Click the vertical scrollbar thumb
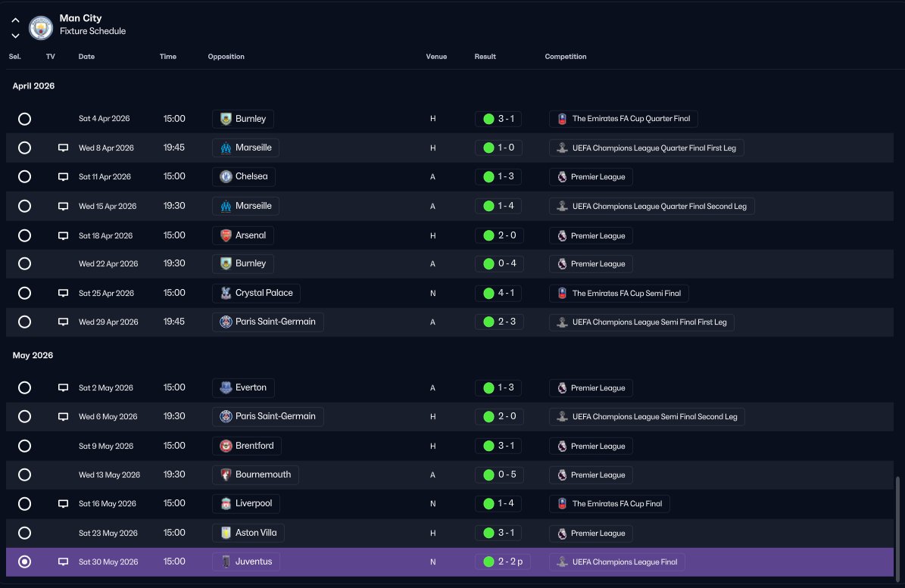The height and width of the screenshot is (588, 905). (x=897, y=529)
